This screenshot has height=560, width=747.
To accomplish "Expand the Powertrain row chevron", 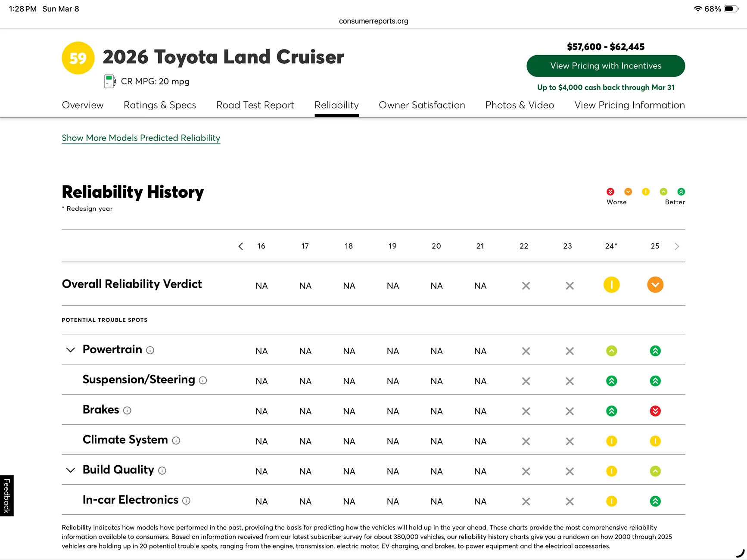I will [x=71, y=350].
